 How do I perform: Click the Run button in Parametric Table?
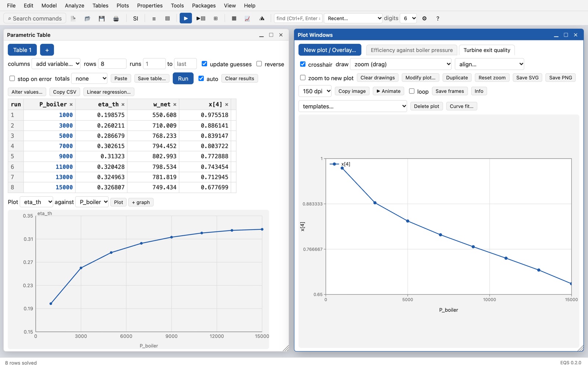[183, 78]
